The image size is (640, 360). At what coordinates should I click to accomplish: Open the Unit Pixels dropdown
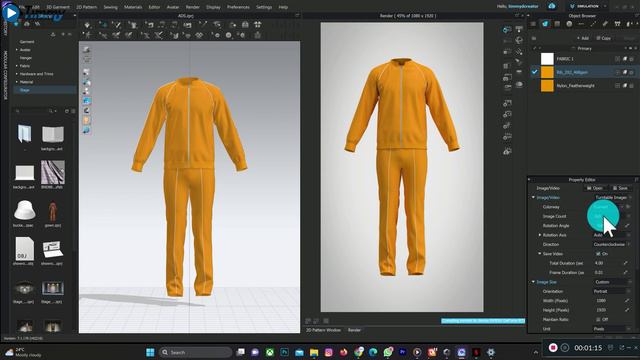coord(612,329)
